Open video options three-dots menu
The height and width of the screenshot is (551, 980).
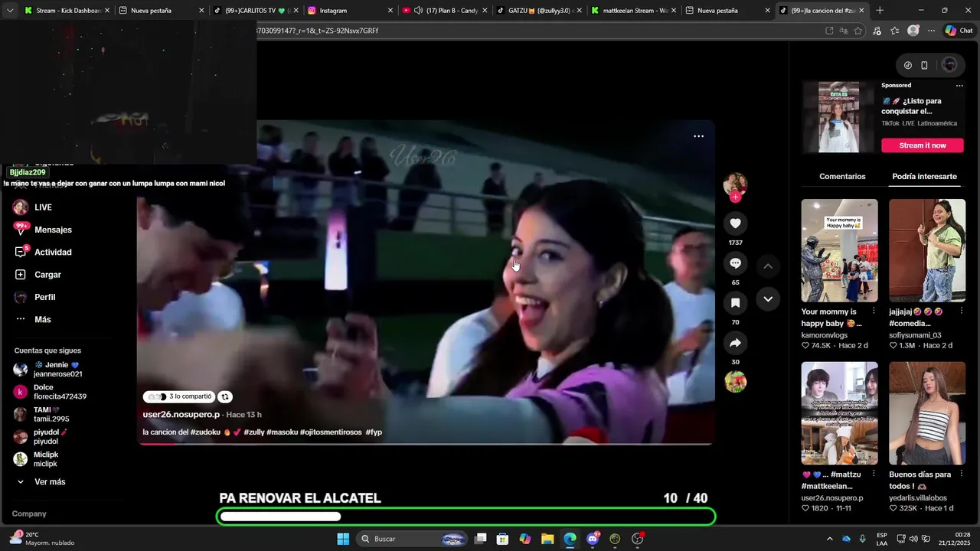[698, 136]
